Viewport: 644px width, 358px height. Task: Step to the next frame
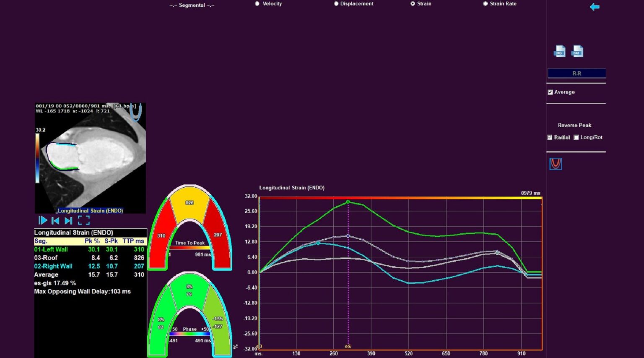(68, 220)
